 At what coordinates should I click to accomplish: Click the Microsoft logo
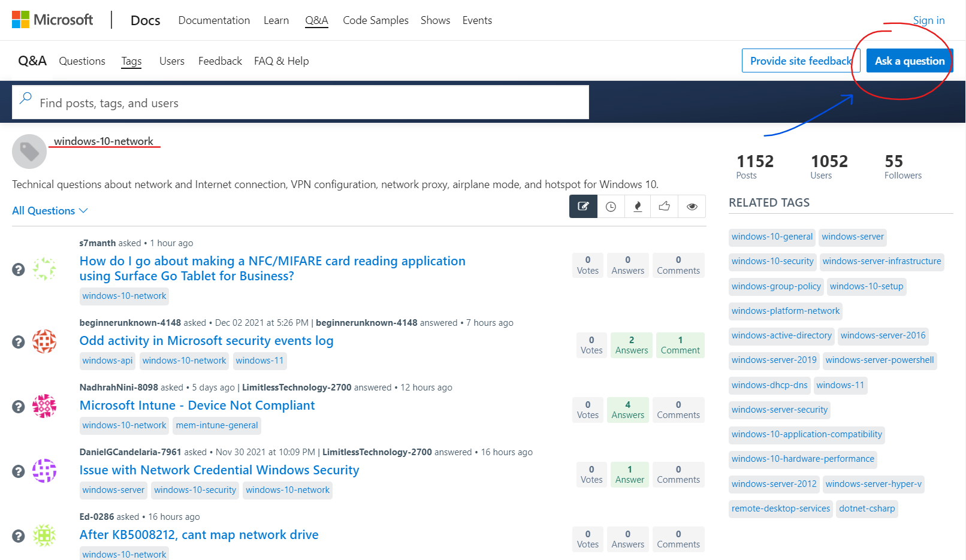click(52, 20)
